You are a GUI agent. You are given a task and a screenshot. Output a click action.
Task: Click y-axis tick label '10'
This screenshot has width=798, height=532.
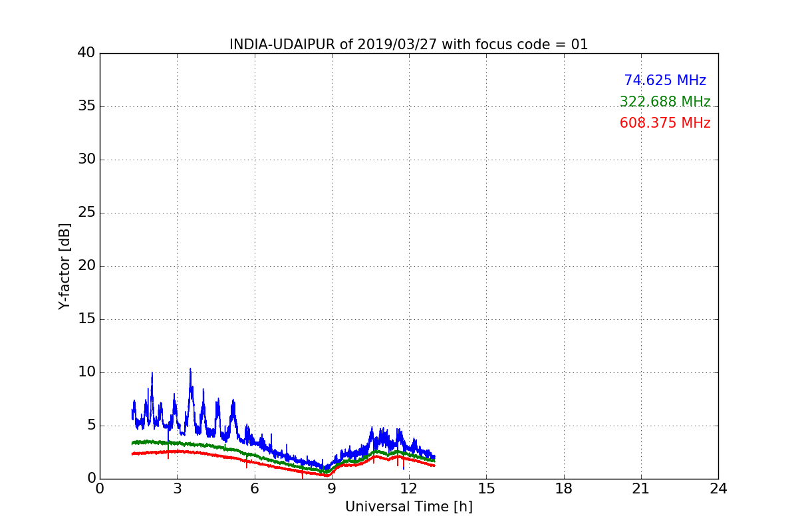pos(86,372)
